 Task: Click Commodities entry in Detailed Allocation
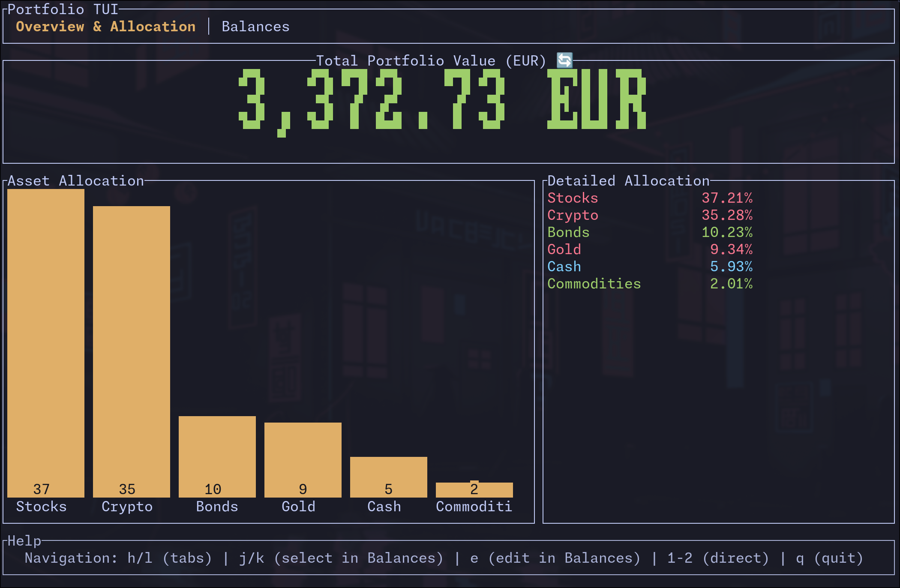[x=594, y=284]
